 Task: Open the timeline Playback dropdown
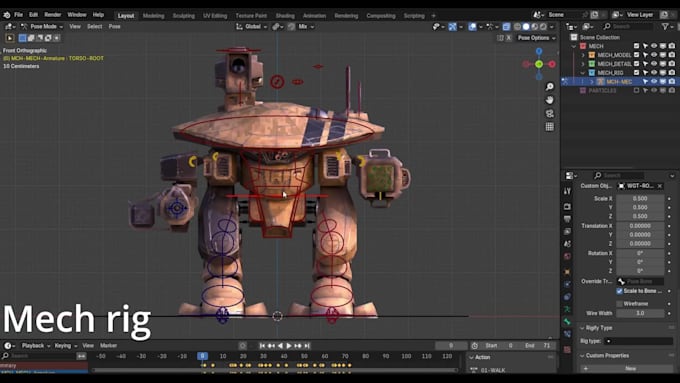pos(36,346)
